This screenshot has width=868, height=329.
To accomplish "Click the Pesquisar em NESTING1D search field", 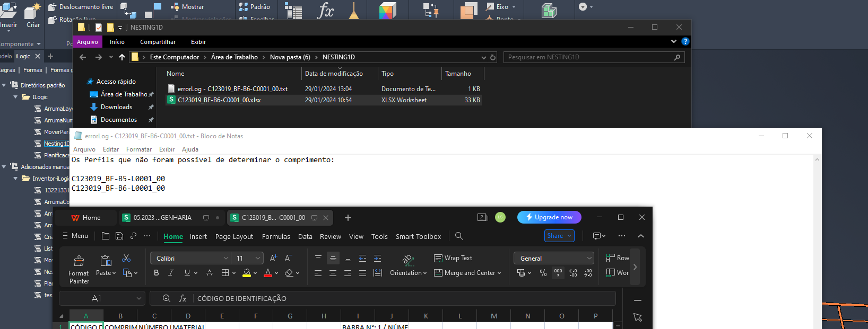I will tap(589, 57).
